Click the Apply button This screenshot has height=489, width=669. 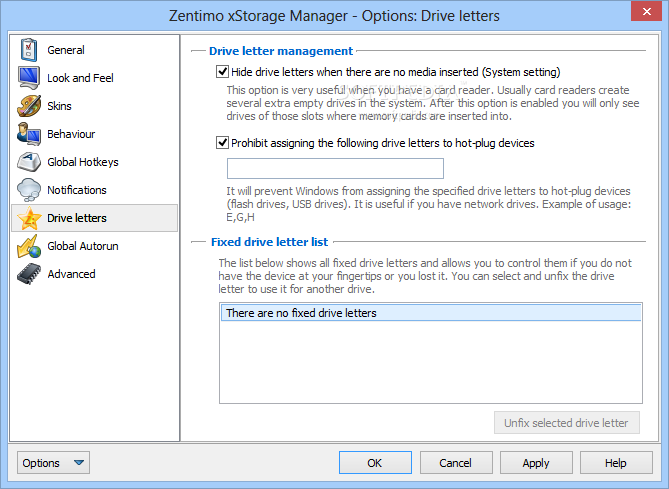(536, 463)
